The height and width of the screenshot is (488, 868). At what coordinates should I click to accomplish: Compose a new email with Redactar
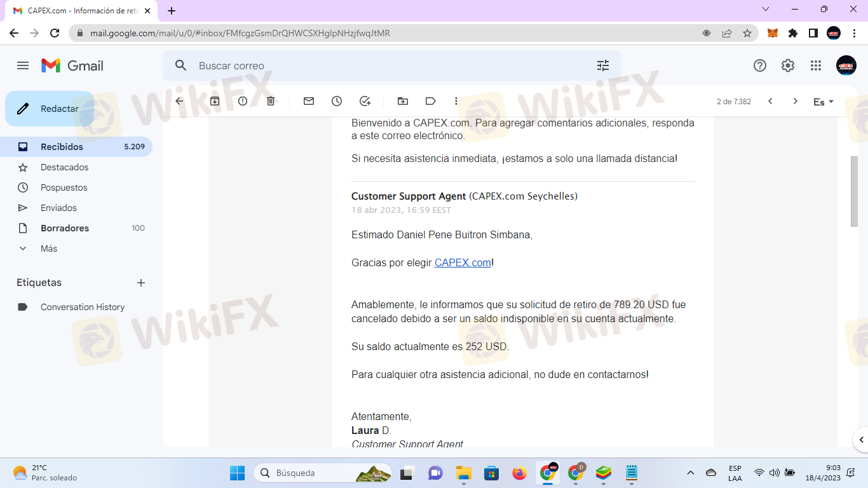click(x=50, y=109)
